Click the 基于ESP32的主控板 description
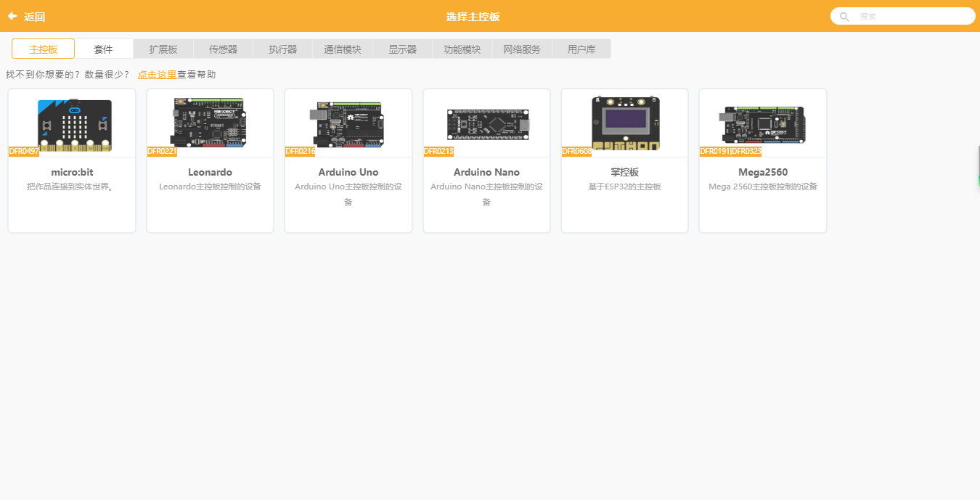The height and width of the screenshot is (500, 980). (x=625, y=187)
